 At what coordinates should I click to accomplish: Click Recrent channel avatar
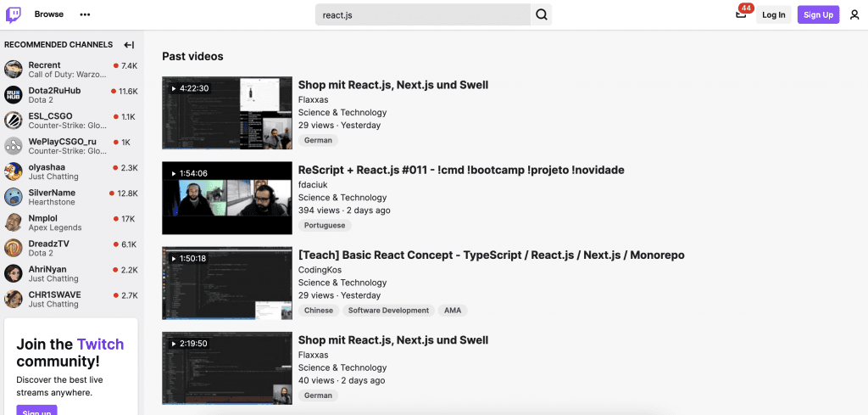[14, 70]
